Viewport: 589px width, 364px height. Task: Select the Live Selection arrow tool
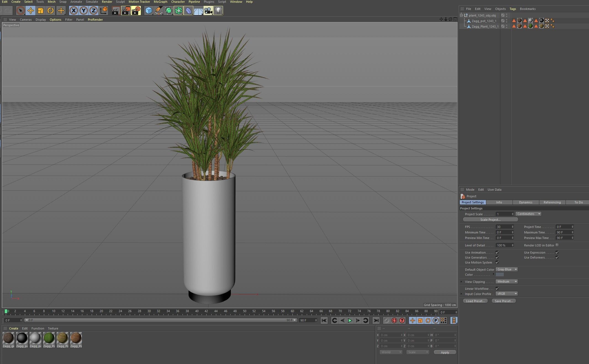click(20, 11)
